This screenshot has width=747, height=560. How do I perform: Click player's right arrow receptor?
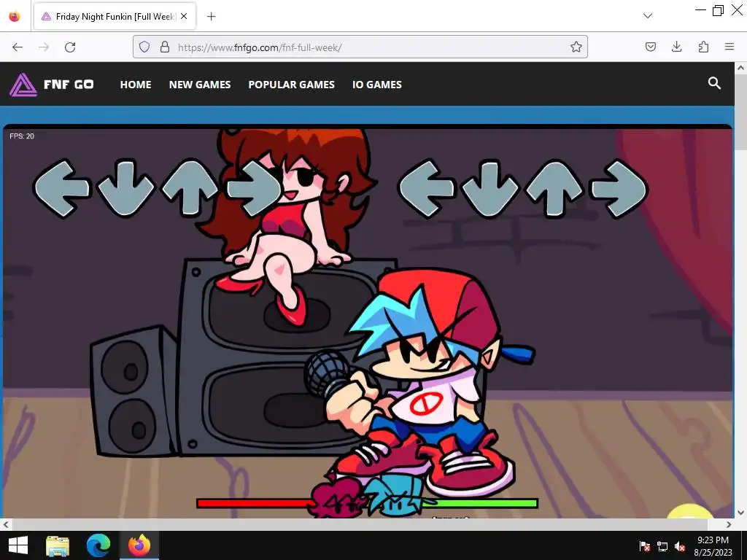coord(619,189)
